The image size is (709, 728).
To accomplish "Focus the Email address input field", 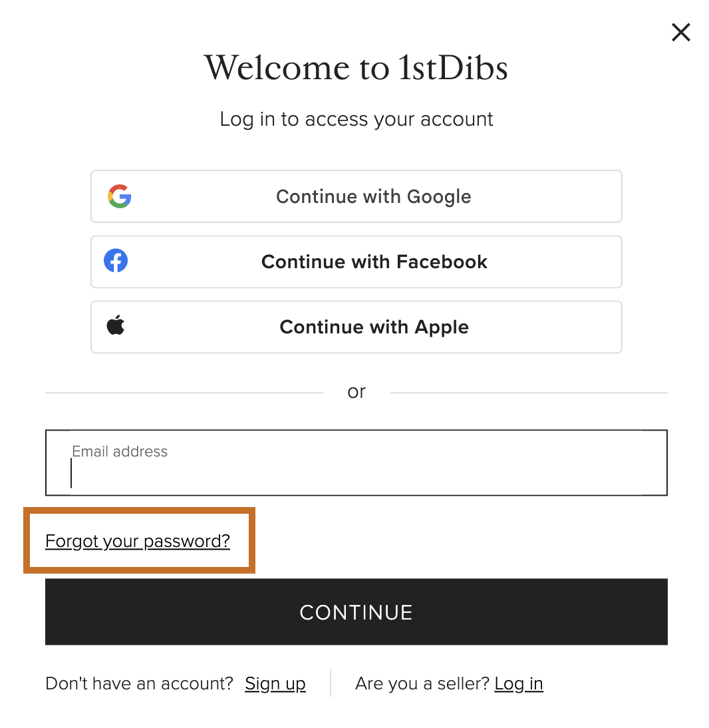I will tap(356, 463).
